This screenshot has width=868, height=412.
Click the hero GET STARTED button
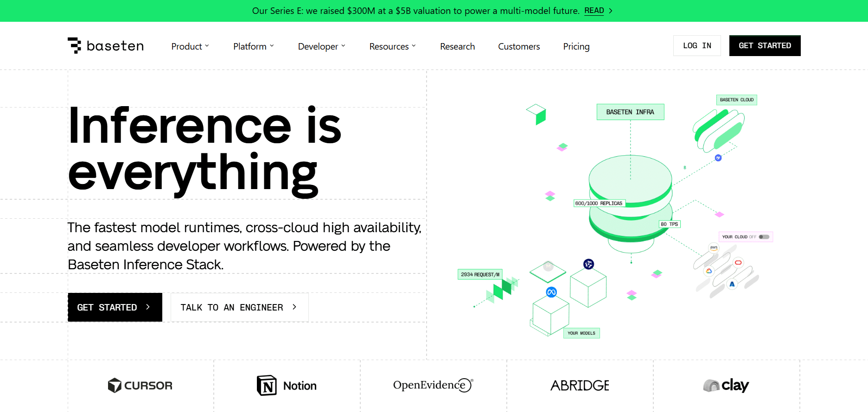click(x=115, y=307)
